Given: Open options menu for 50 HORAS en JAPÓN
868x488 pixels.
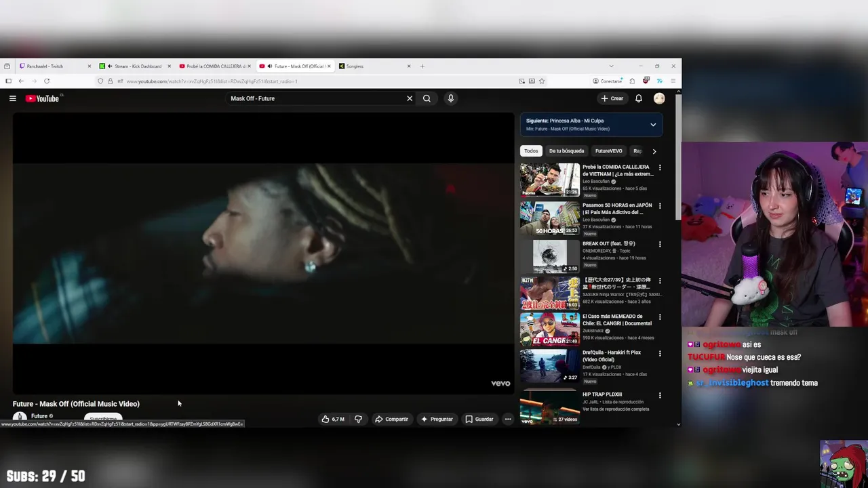Looking at the screenshot, I should tap(660, 206).
